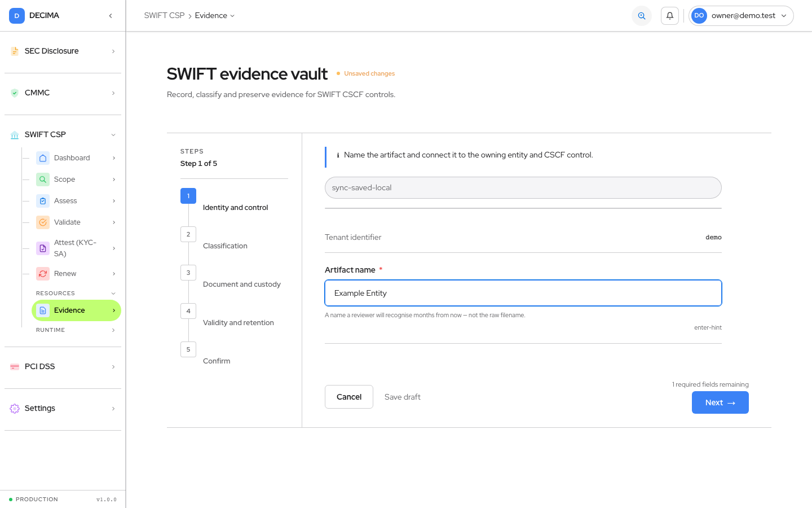Go to step 2 Classification

pos(225,246)
